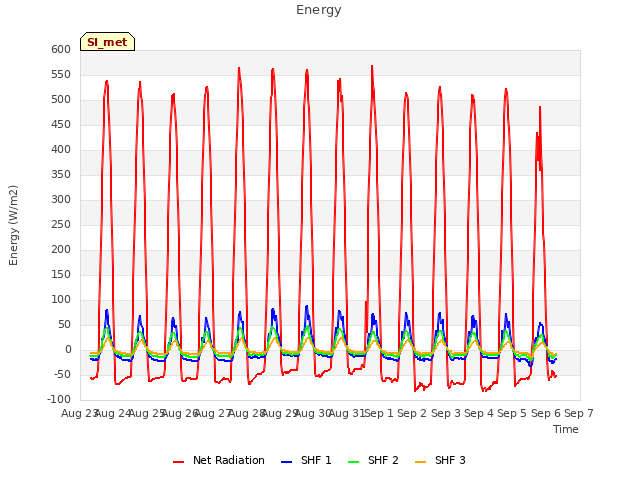Click the SI_met annotation label
The height and width of the screenshot is (480, 640).
[107, 42]
